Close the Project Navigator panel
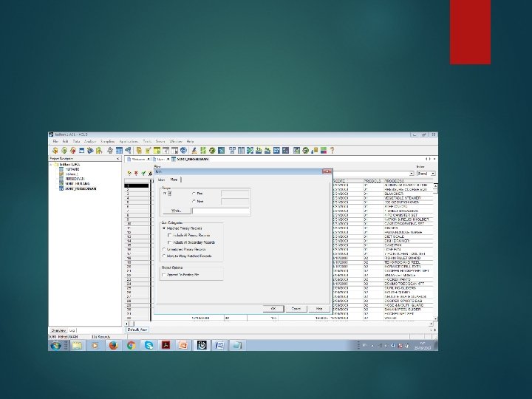The height and width of the screenshot is (399, 532). click(118, 159)
